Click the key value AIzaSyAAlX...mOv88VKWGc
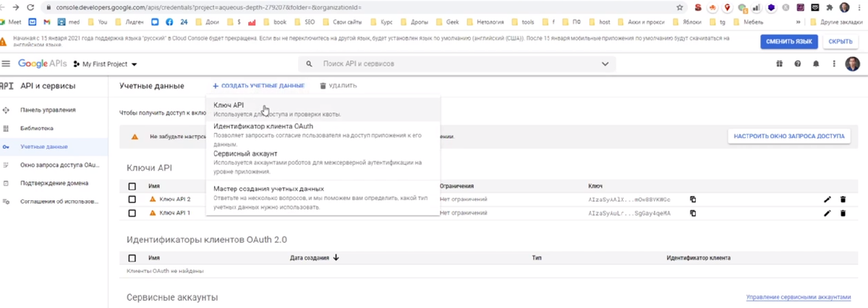This screenshot has width=868, height=308. (x=629, y=199)
